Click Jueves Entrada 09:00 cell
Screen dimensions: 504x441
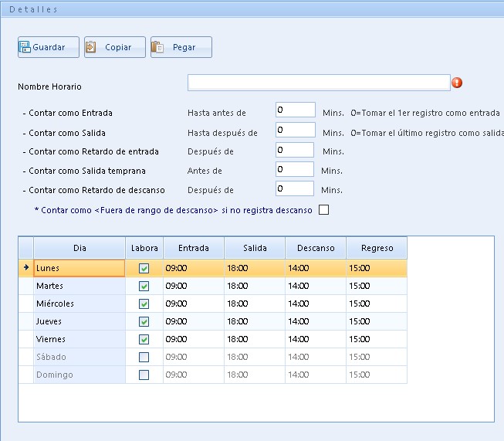[194, 321]
